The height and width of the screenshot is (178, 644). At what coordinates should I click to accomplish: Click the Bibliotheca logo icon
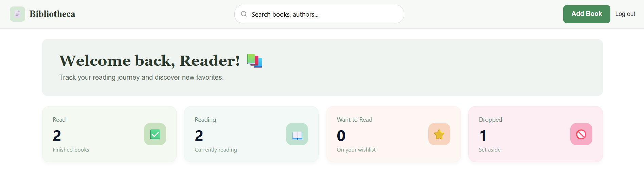pyautogui.click(x=17, y=14)
